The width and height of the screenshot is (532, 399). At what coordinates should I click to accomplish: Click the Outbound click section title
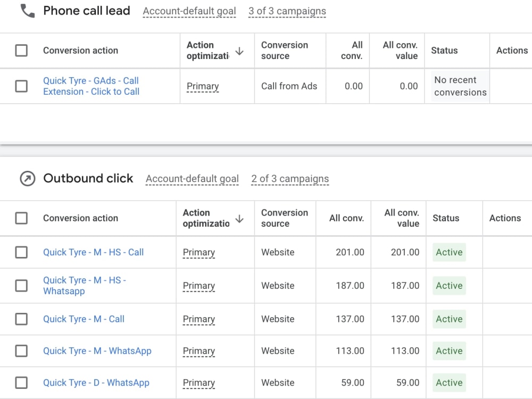[88, 178]
